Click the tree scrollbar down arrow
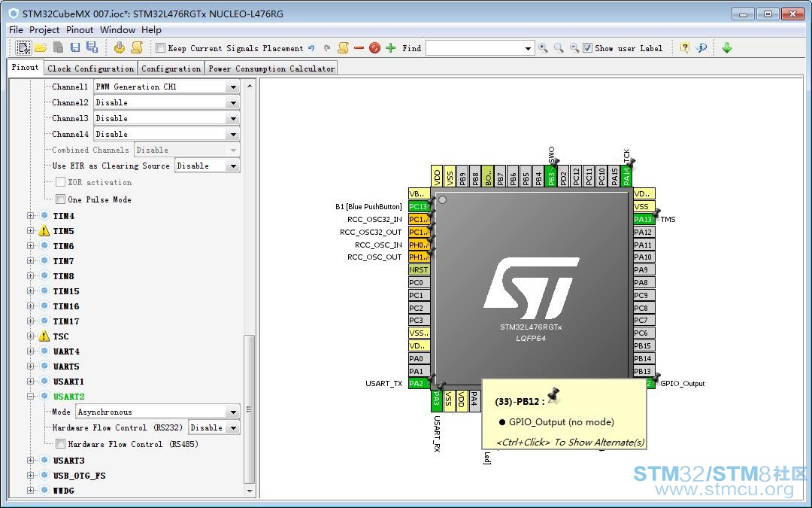 [250, 491]
